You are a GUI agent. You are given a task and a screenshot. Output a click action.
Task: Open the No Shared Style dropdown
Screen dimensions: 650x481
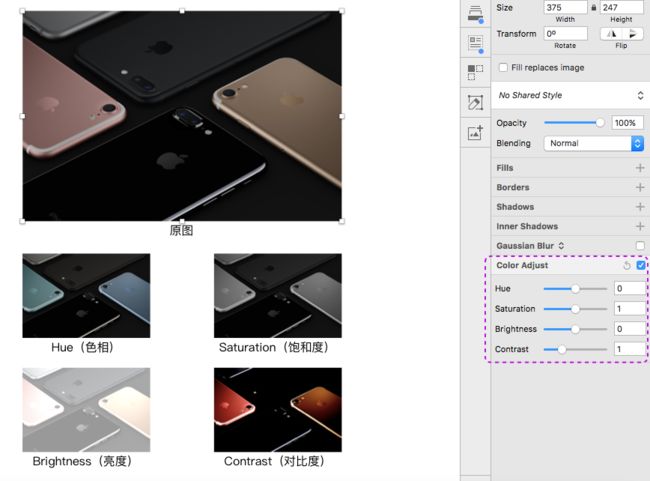click(x=571, y=95)
